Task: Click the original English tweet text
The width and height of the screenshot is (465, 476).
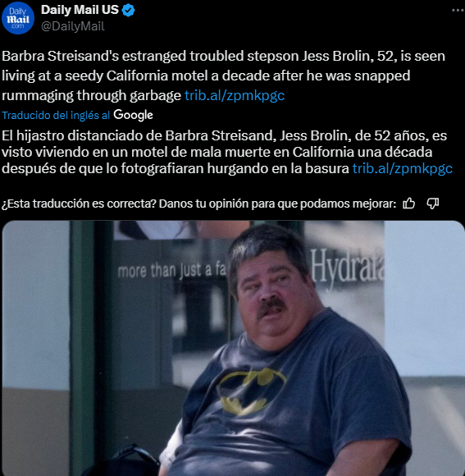Action: click(223, 76)
